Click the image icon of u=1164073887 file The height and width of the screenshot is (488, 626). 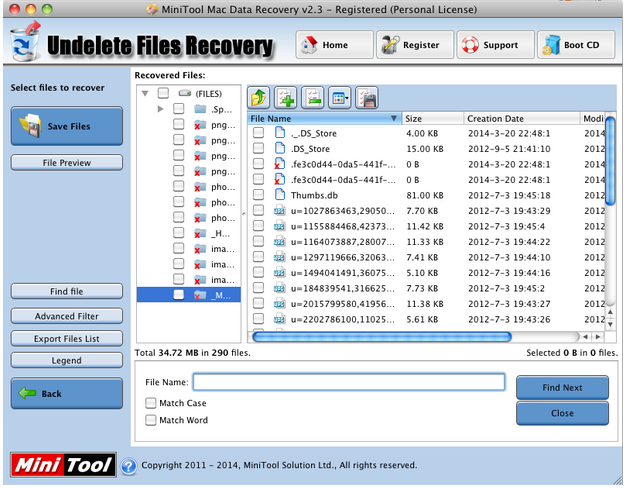pos(279,242)
